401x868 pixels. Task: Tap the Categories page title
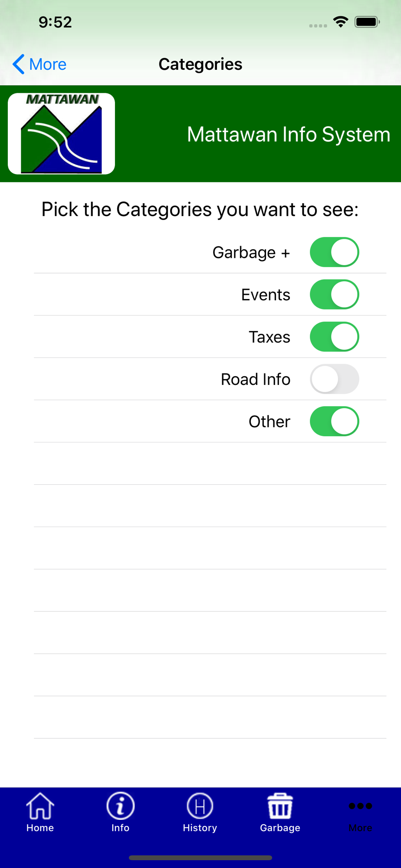(x=200, y=64)
